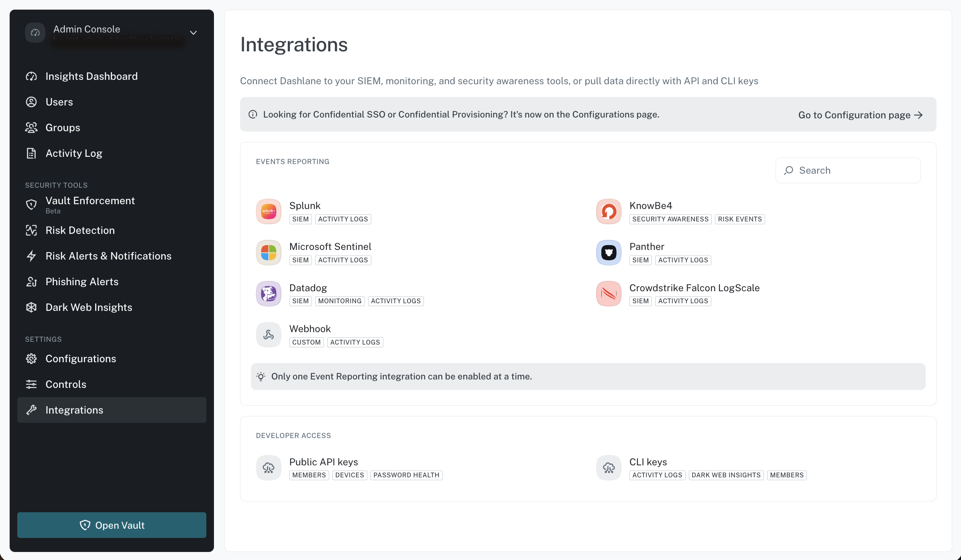Open Insights Dashboard from the sidebar
961x560 pixels.
(x=112, y=76)
